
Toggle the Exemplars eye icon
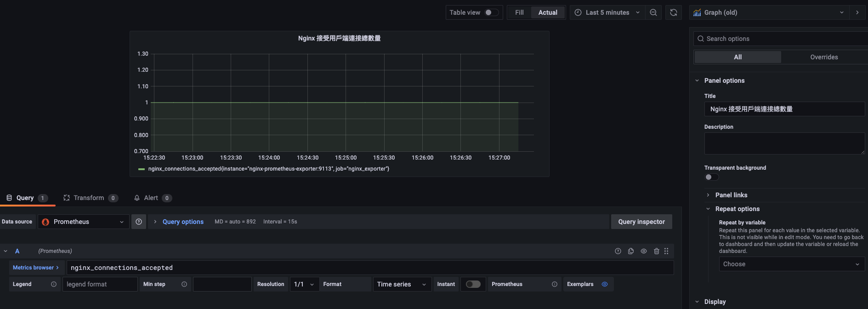pos(605,284)
